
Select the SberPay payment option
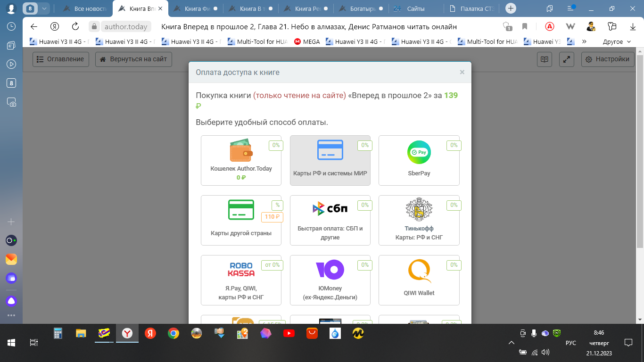click(419, 160)
